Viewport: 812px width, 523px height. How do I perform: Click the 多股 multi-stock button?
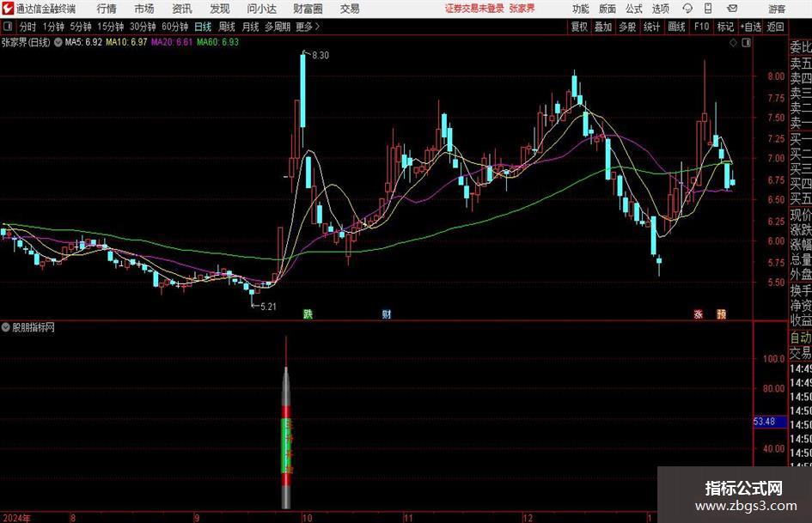point(627,27)
